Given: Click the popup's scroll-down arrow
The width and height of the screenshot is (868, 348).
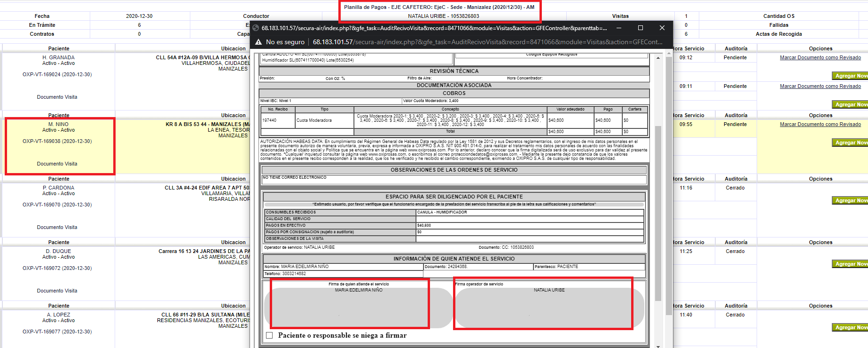Looking at the screenshot, I should pyautogui.click(x=658, y=346).
